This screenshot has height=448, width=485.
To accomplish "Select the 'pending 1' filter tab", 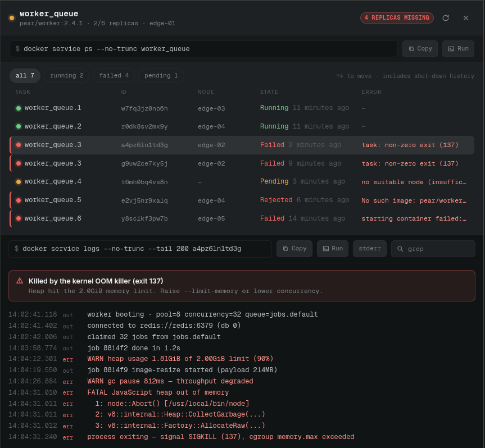I will (x=161, y=76).
